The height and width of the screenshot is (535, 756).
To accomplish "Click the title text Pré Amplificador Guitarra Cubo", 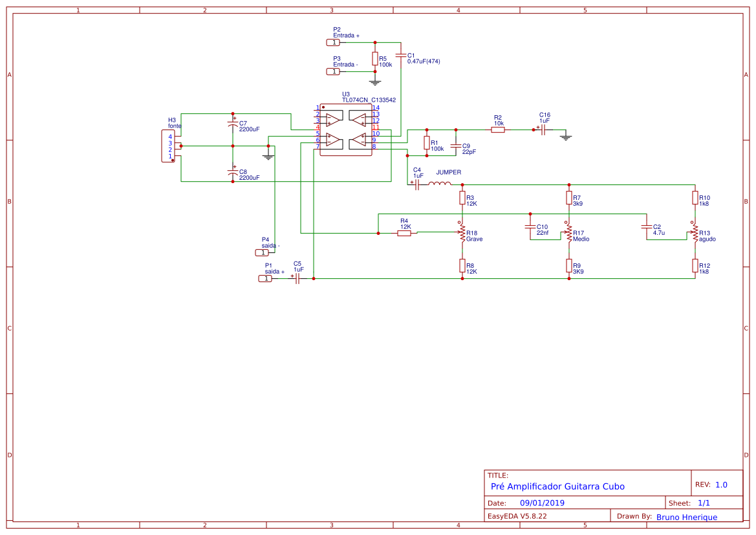I will pos(557,486).
